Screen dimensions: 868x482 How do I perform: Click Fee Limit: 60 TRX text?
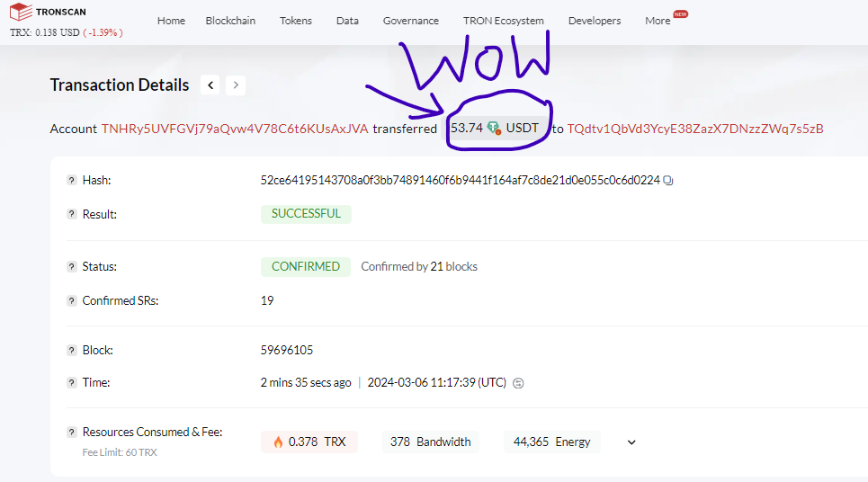[120, 452]
